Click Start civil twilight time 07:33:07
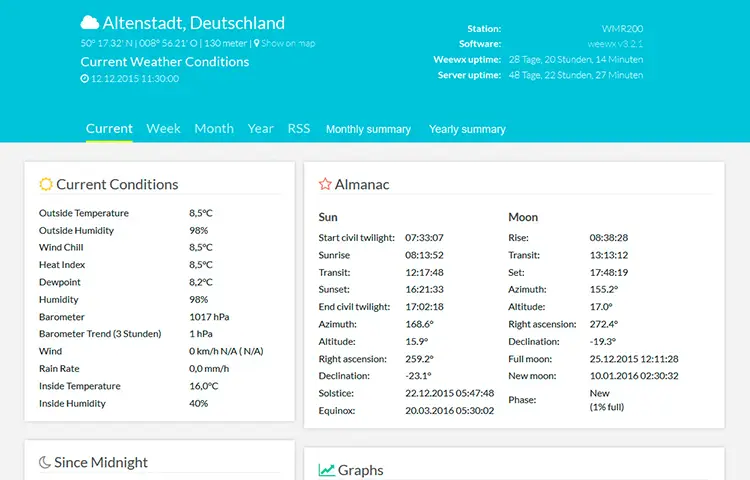The image size is (750, 480). pyautogui.click(x=424, y=238)
